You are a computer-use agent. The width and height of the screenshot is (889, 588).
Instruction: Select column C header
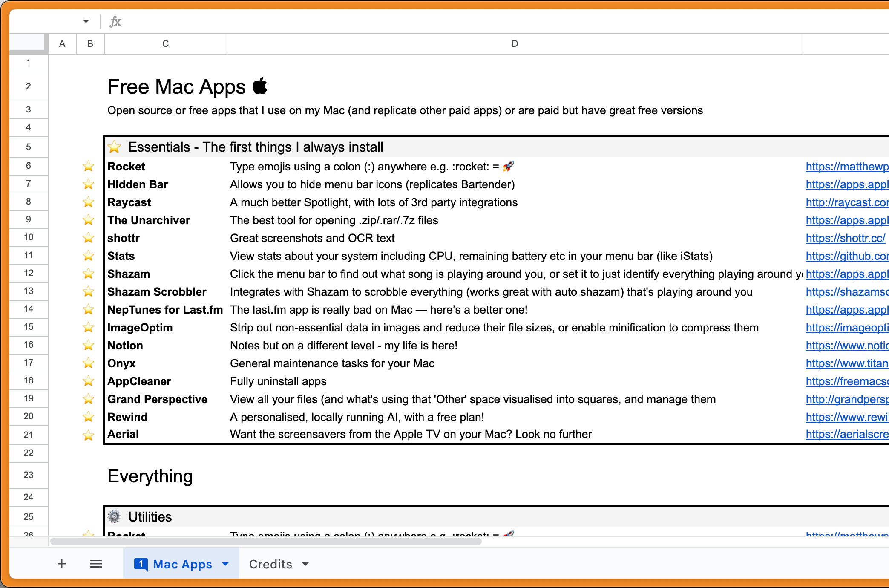point(166,44)
